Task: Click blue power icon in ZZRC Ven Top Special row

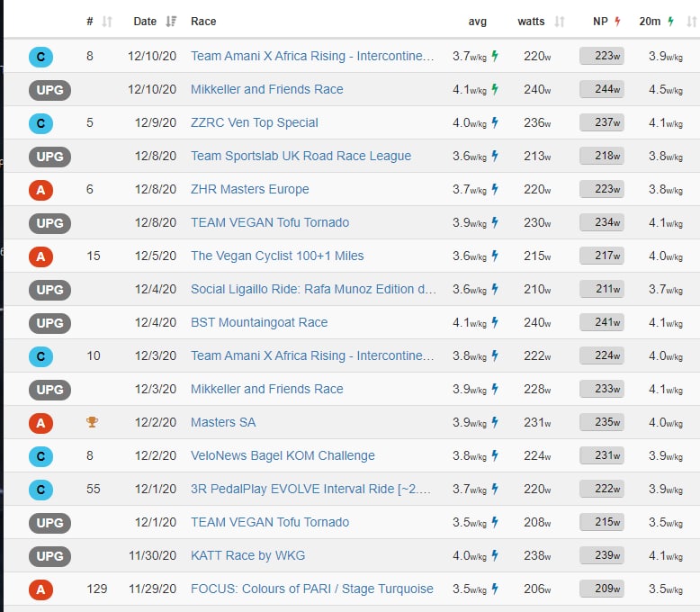Action: 495,122
